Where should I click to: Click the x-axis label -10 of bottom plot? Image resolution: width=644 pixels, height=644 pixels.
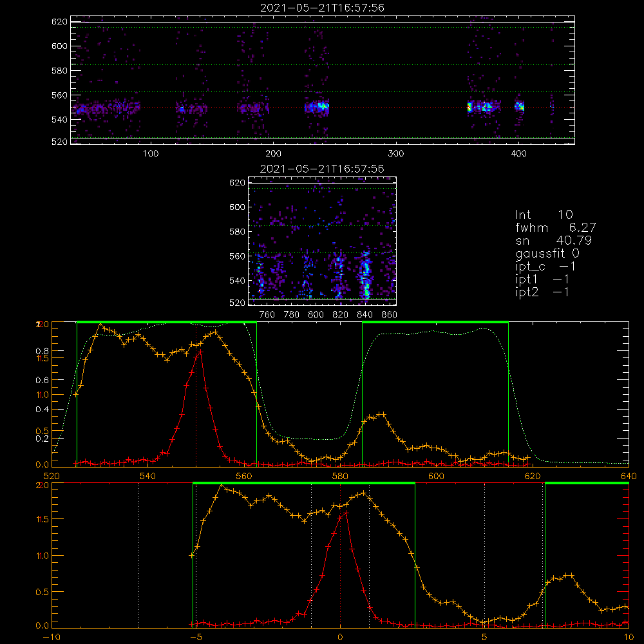pyautogui.click(x=52, y=638)
